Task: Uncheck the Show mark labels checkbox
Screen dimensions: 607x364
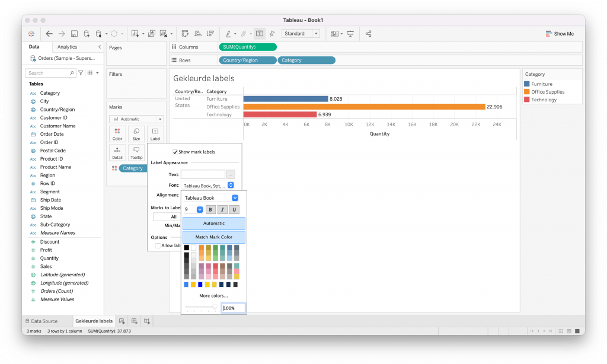Action: pos(175,152)
